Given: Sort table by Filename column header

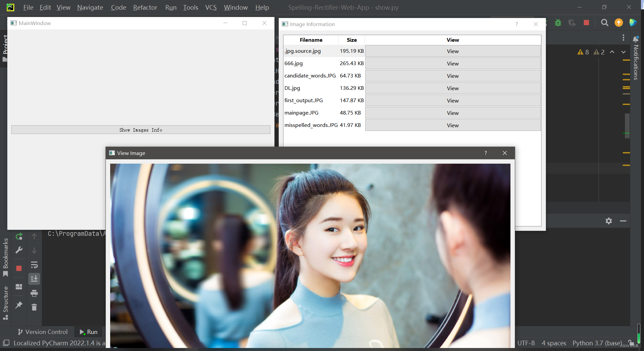Looking at the screenshot, I should (311, 40).
